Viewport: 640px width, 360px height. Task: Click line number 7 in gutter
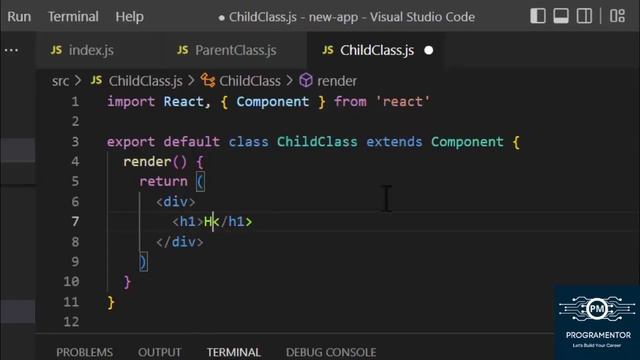click(75, 222)
